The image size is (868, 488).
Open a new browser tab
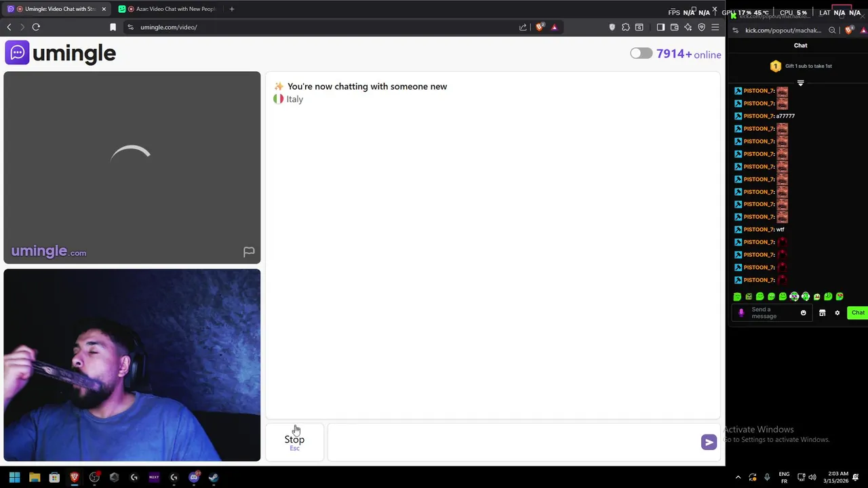click(232, 9)
